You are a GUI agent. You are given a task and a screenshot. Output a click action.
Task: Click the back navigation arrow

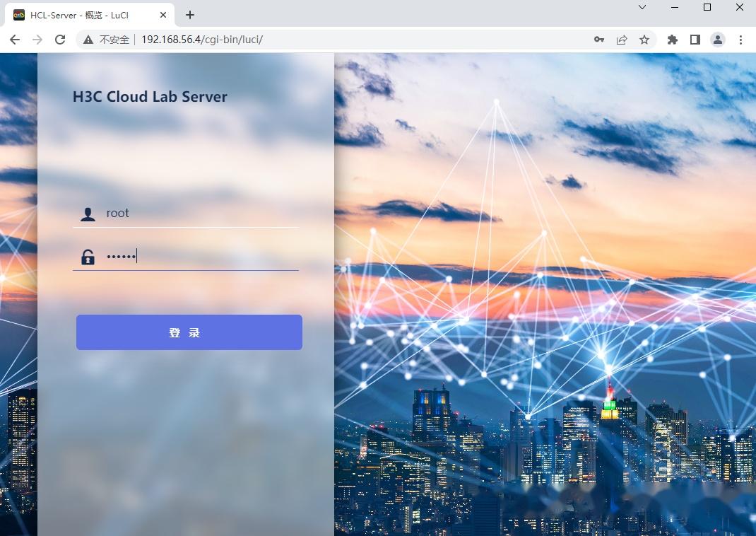(x=14, y=40)
